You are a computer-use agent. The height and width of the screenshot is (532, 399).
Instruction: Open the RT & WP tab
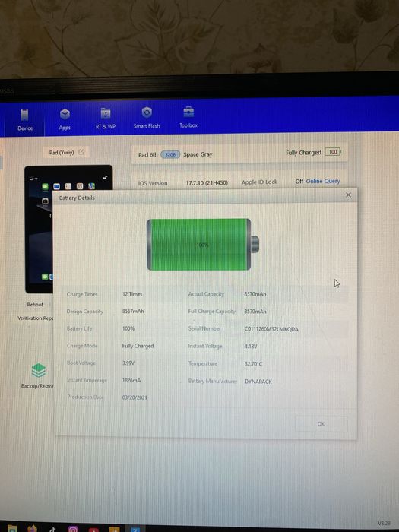point(106,119)
